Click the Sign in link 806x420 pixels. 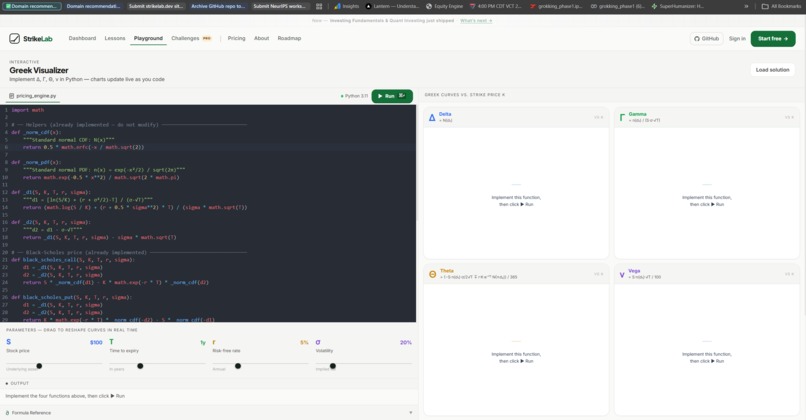point(737,39)
